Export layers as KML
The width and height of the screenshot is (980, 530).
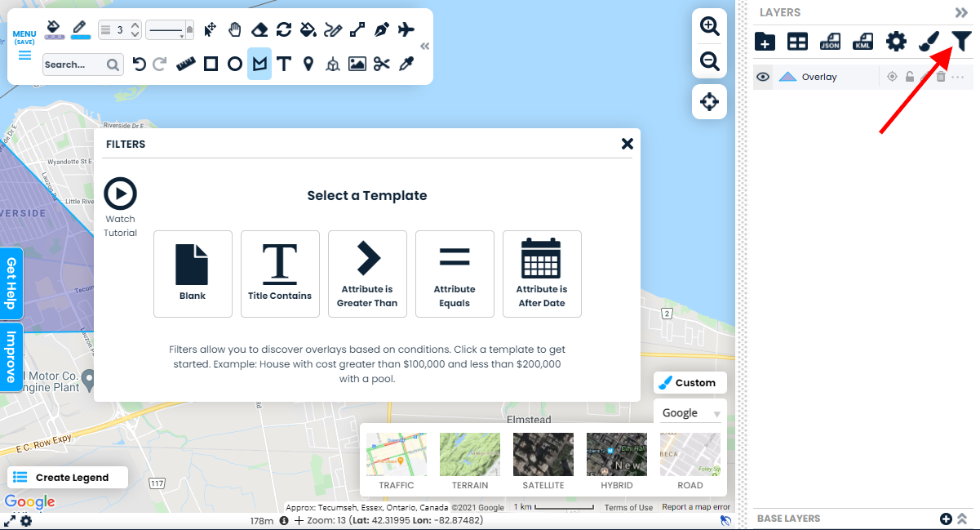coord(862,42)
